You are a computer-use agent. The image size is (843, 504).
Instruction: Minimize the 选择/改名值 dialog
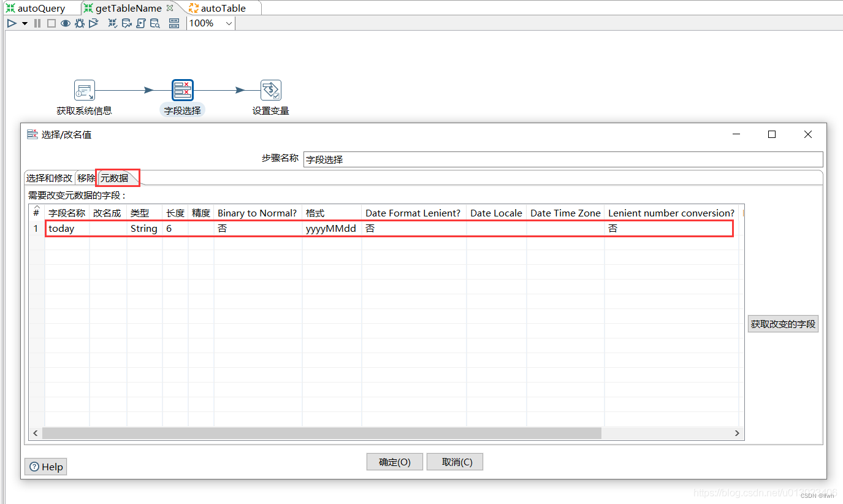pos(736,134)
